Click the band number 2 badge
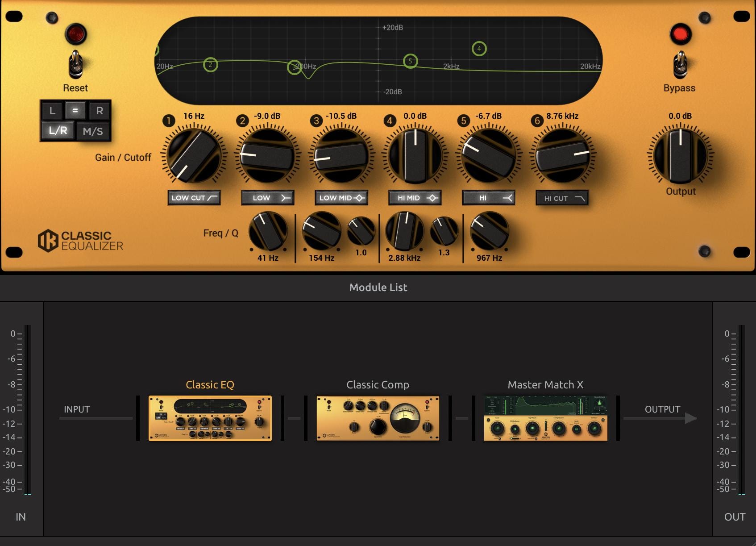The height and width of the screenshot is (546, 756). (242, 121)
